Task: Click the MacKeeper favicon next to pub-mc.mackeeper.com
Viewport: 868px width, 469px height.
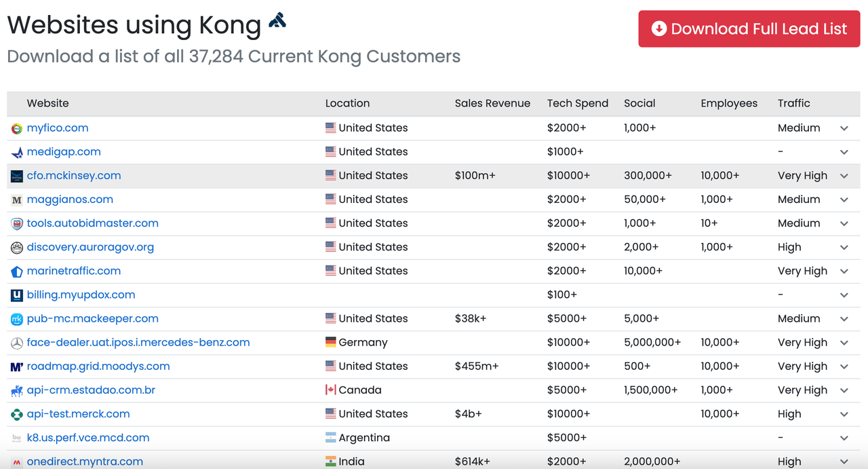Action: coord(16,318)
